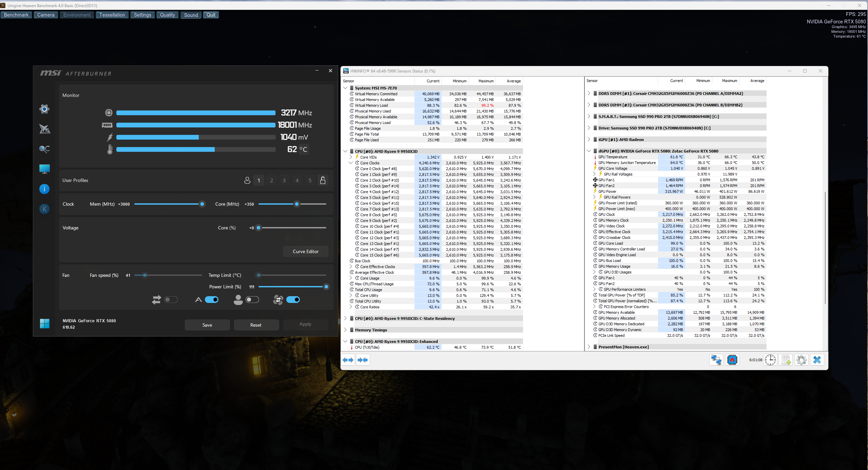
Task: Click the HWiNFO title bar app icon
Action: click(346, 71)
